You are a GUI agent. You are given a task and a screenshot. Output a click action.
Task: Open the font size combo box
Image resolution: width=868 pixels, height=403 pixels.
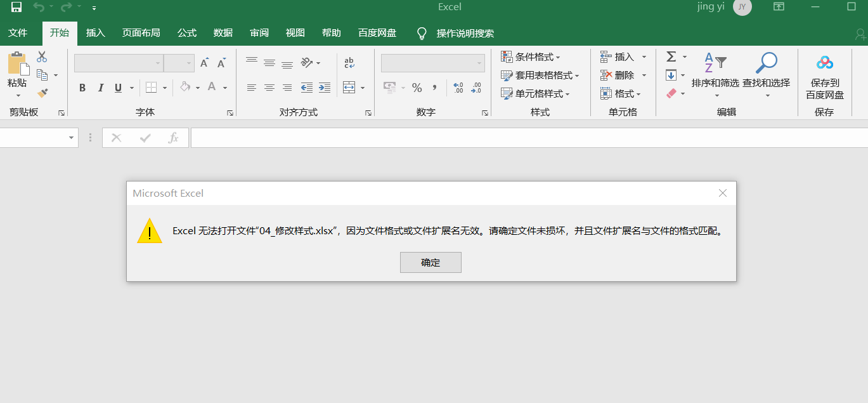[179, 63]
